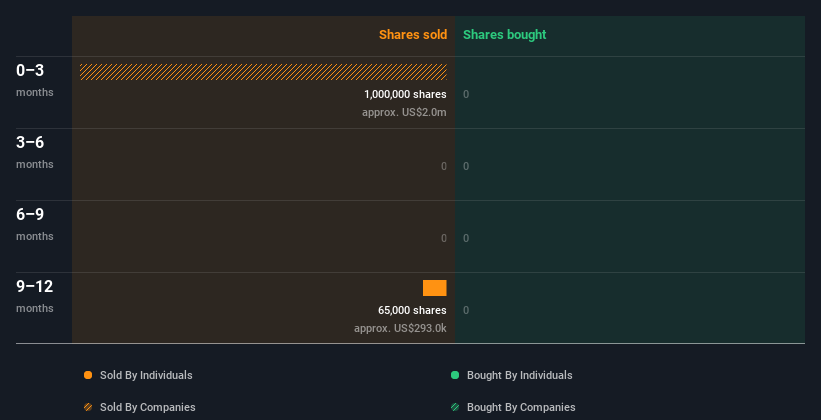Screen dimensions: 821x420
Task: Click the 'approx. US$2.0m' value
Action: tap(404, 112)
